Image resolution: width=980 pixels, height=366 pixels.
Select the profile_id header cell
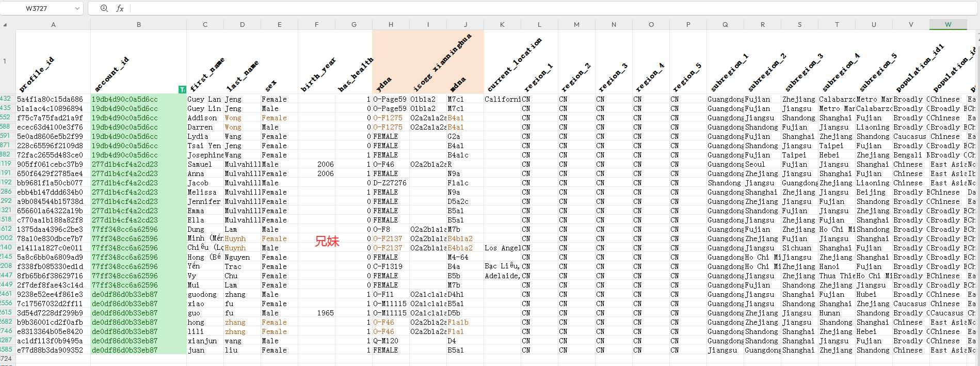(53, 61)
